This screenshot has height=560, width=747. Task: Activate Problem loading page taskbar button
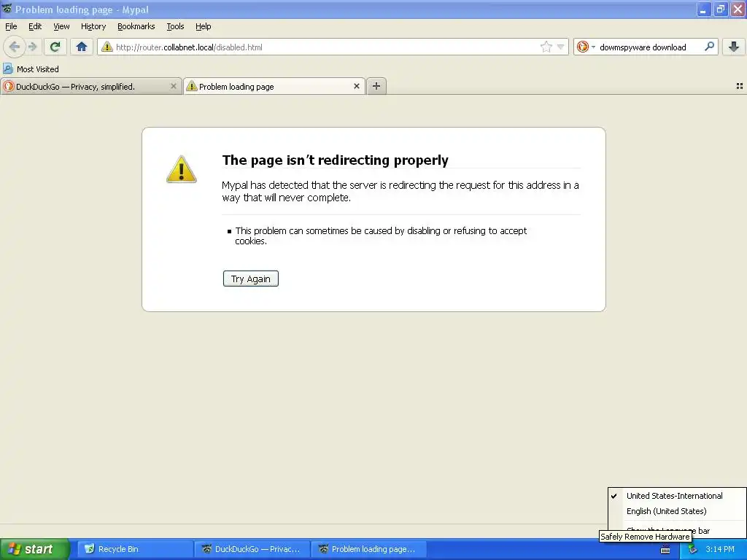coord(368,549)
